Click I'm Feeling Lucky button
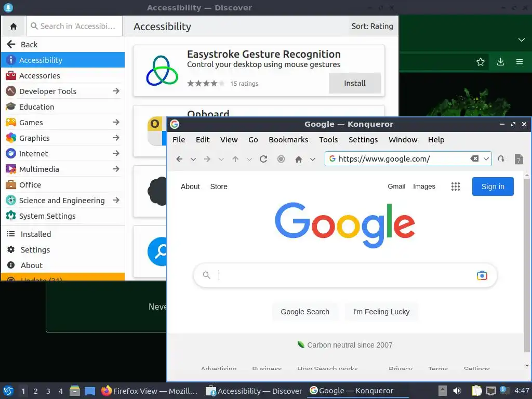The width and height of the screenshot is (532, 399). [381, 312]
